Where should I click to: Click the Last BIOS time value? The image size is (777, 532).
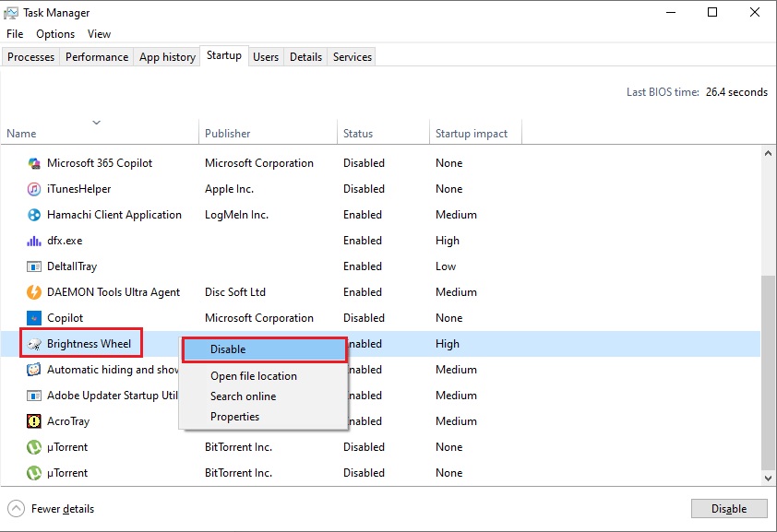click(736, 92)
